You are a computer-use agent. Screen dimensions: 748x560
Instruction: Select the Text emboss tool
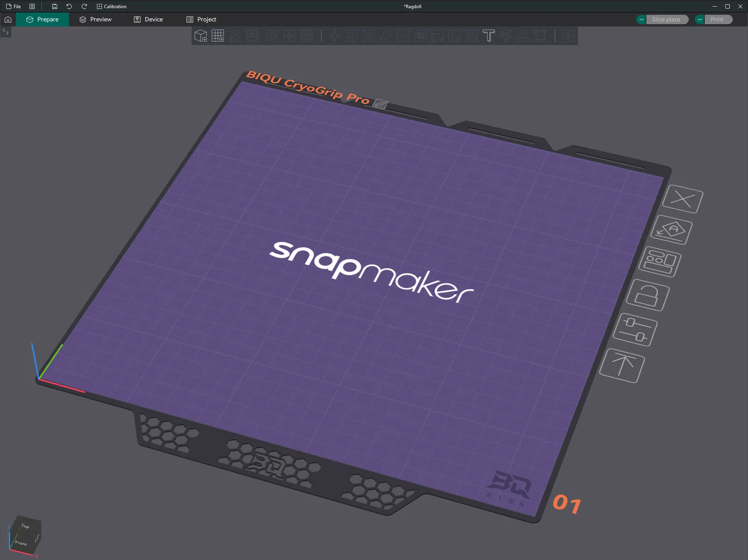(489, 36)
